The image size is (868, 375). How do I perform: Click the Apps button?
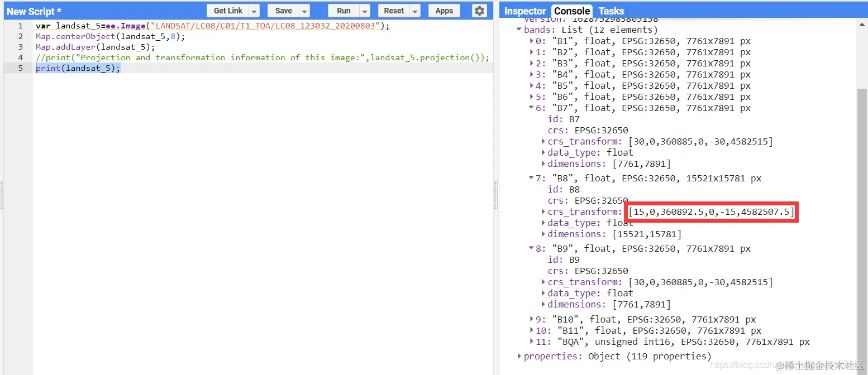click(x=444, y=11)
